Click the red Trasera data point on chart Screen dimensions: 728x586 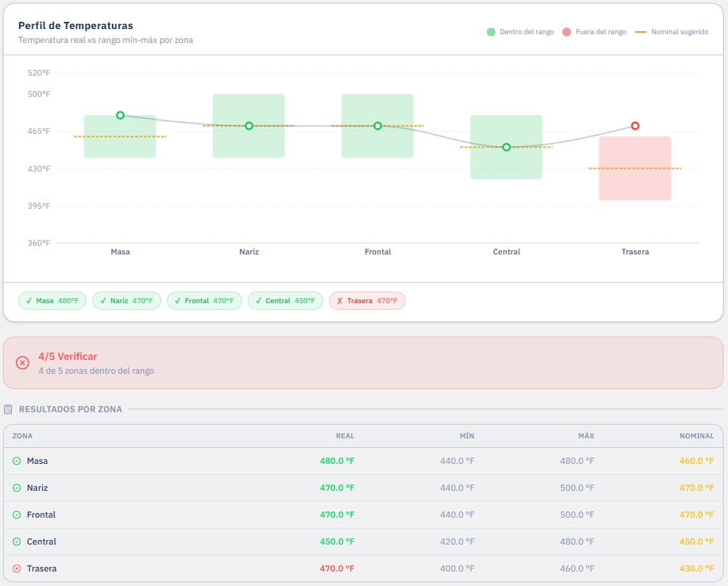(635, 126)
